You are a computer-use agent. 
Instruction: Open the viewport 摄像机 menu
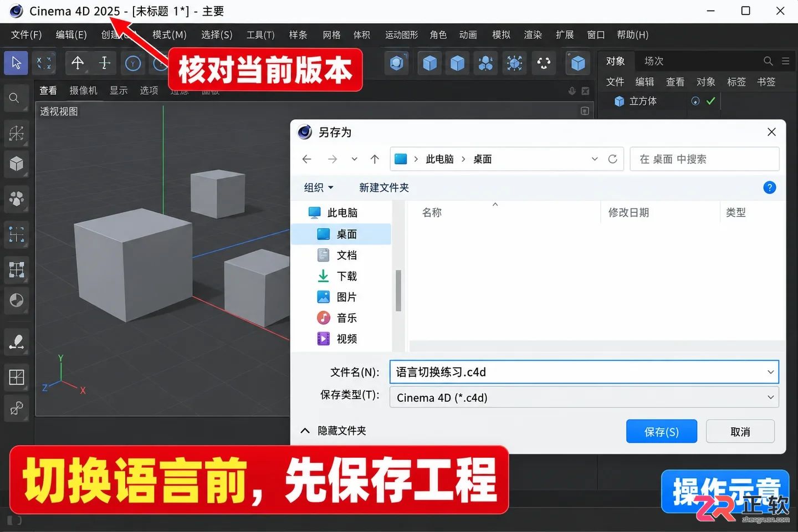[x=83, y=90]
